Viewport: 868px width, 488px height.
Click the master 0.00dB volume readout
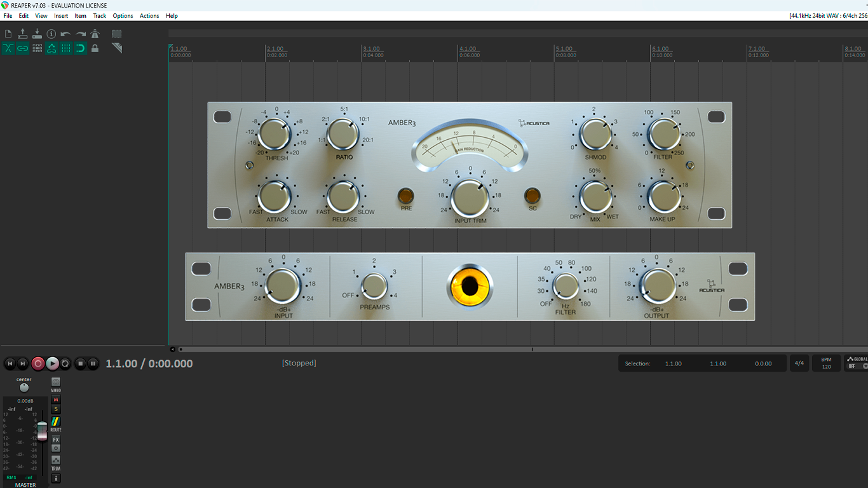tap(25, 401)
